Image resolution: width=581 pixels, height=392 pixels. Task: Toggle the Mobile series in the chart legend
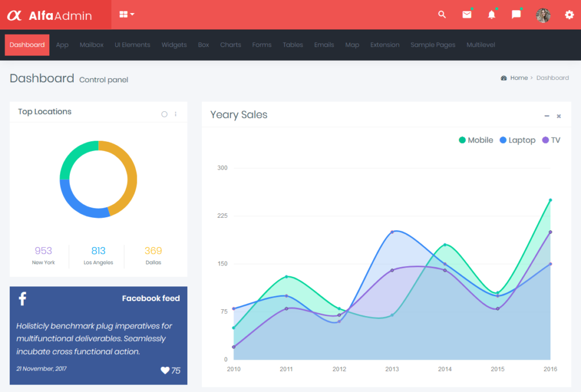coord(475,140)
